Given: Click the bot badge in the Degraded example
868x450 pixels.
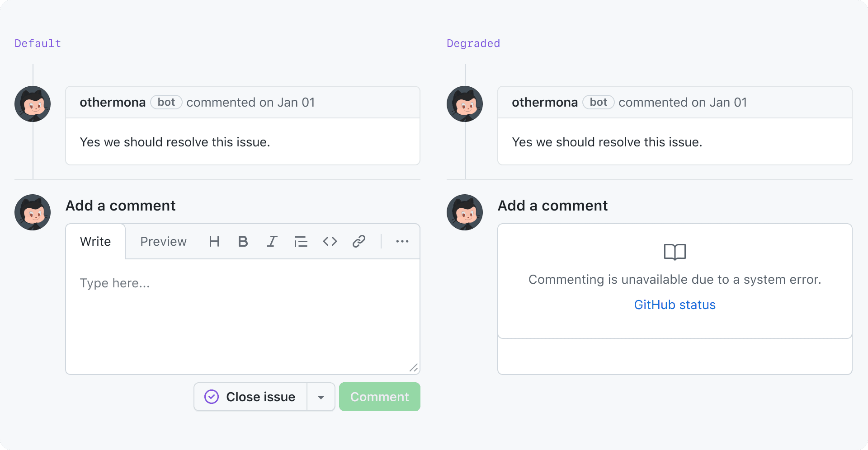Looking at the screenshot, I should click(598, 102).
